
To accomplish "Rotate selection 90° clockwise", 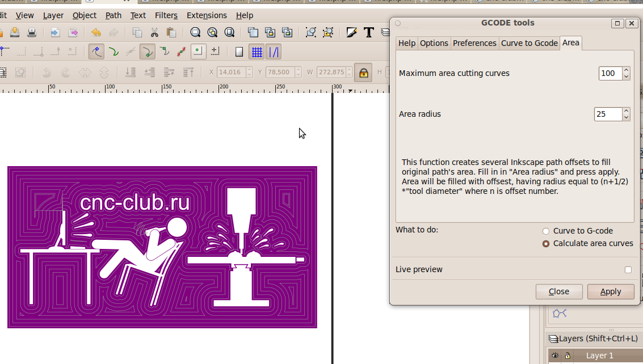I will pos(65,73).
